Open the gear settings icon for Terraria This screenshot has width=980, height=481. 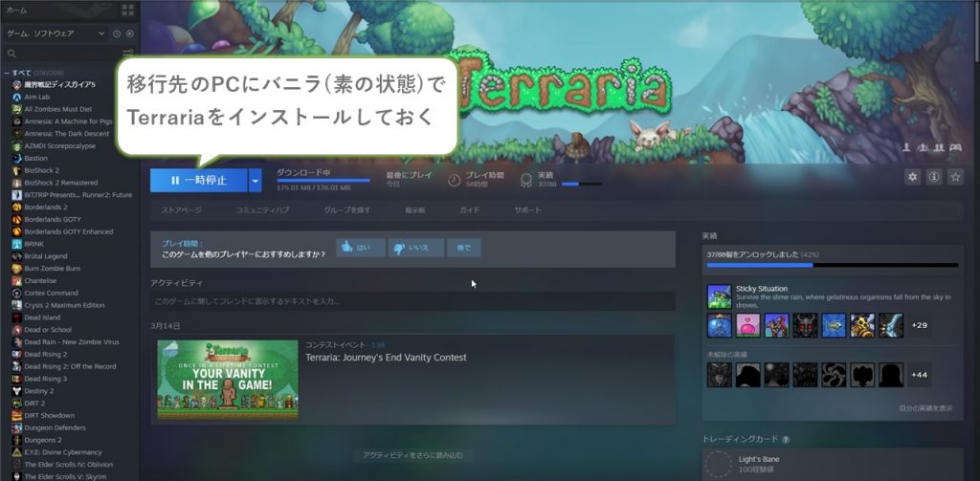912,177
